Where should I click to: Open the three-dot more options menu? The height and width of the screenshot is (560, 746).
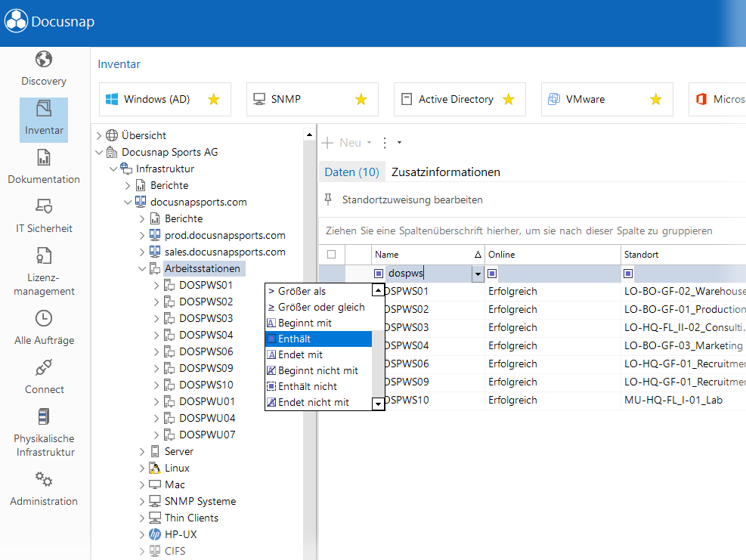(385, 143)
